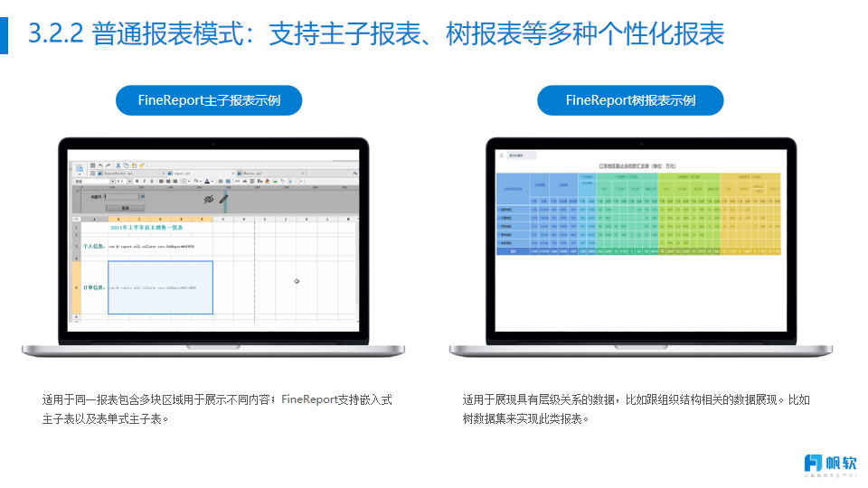868x488 pixels.
Task: Click the crossed-out eye hide icon
Action: [209, 199]
